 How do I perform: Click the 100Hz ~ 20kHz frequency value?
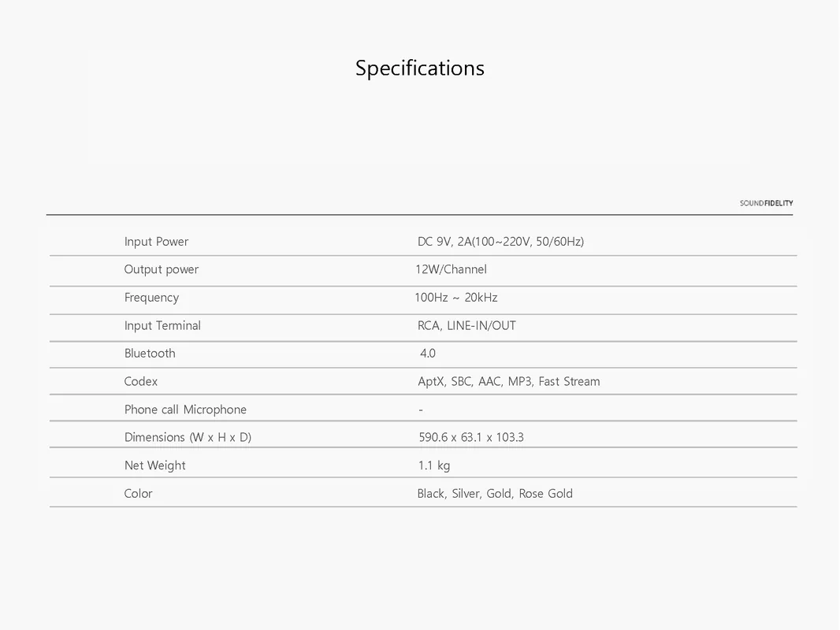point(456,298)
